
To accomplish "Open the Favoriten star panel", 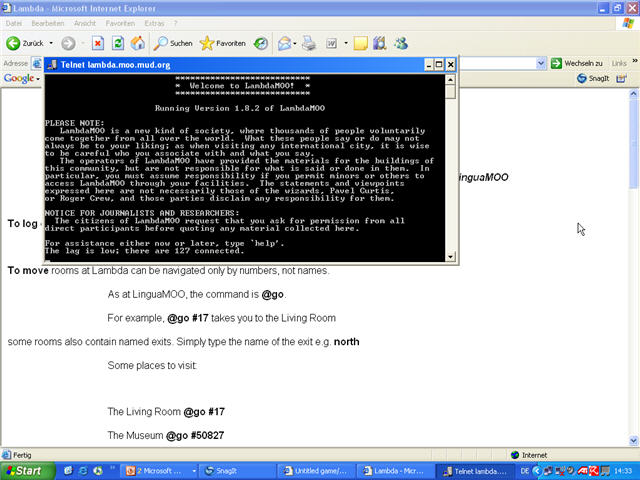I will [x=222, y=43].
